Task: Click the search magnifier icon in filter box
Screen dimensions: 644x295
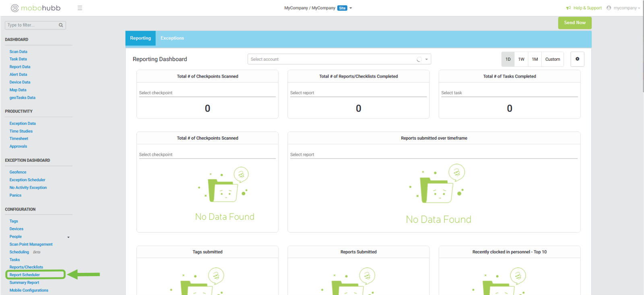Action: [x=61, y=25]
